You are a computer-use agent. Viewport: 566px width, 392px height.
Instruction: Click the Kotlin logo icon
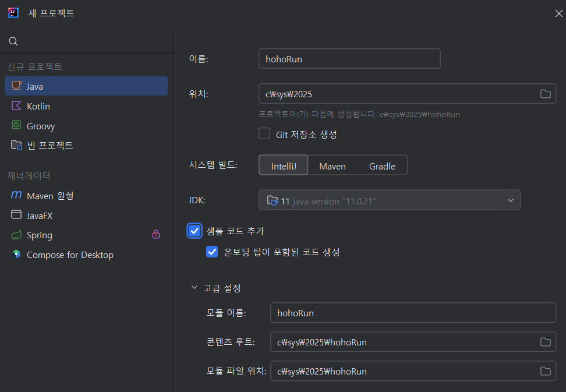pos(16,105)
